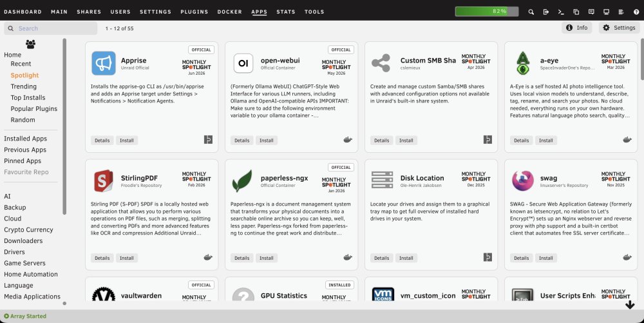Click the a-eye green app icon
The height and width of the screenshot is (323, 644).
pos(522,63)
